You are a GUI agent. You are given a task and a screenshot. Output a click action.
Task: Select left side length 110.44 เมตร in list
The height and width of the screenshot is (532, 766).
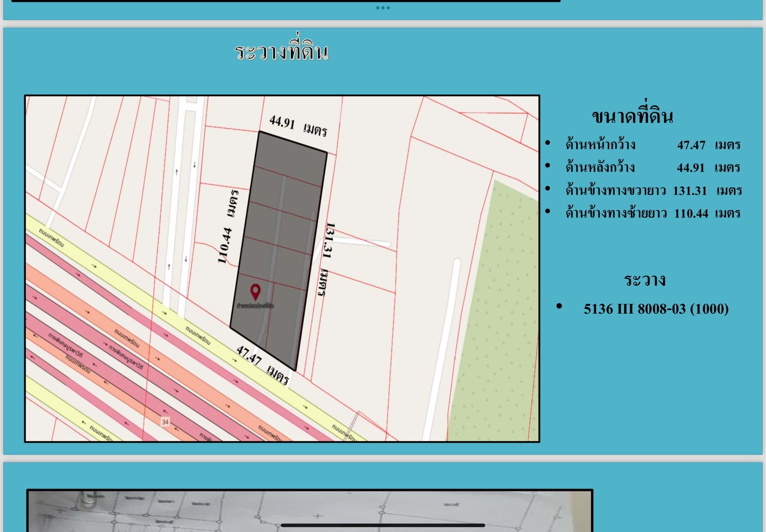point(707,213)
